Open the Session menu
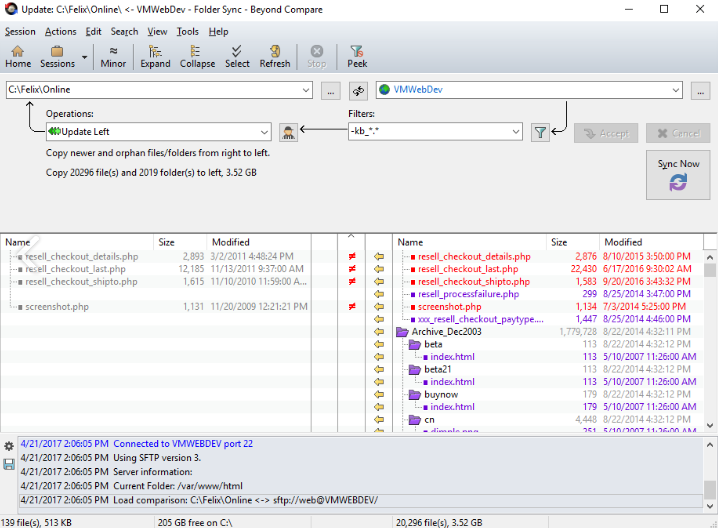 20,32
